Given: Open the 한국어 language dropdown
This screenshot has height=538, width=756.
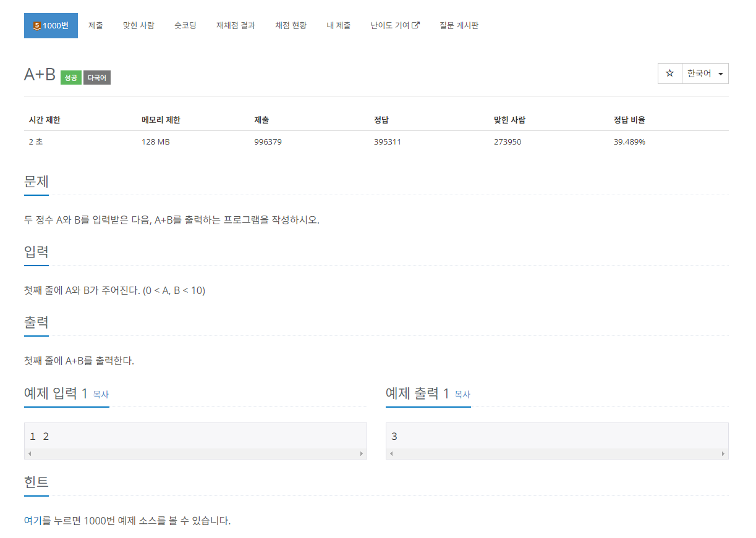Looking at the screenshot, I should [x=705, y=74].
